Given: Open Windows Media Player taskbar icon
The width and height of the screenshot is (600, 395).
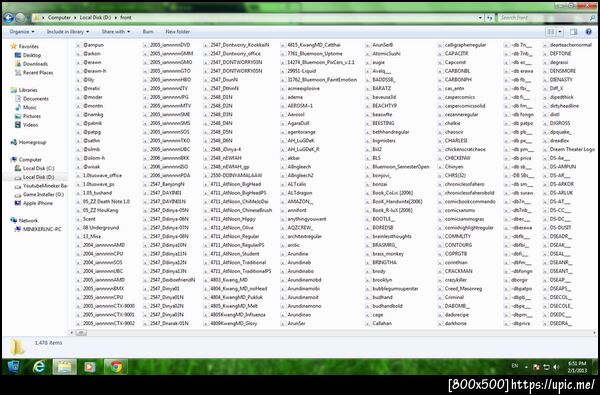Looking at the screenshot, I should pos(90,367).
